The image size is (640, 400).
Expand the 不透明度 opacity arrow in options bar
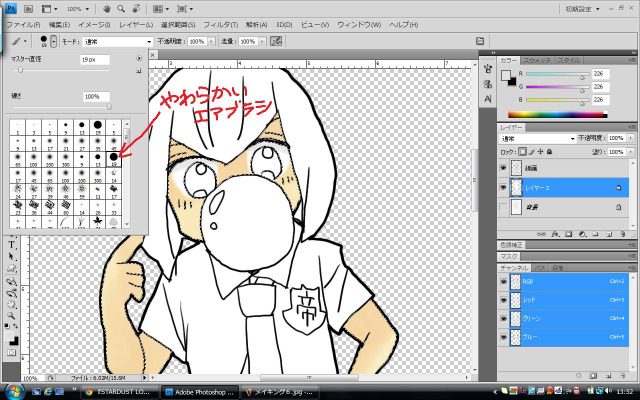pos(212,41)
